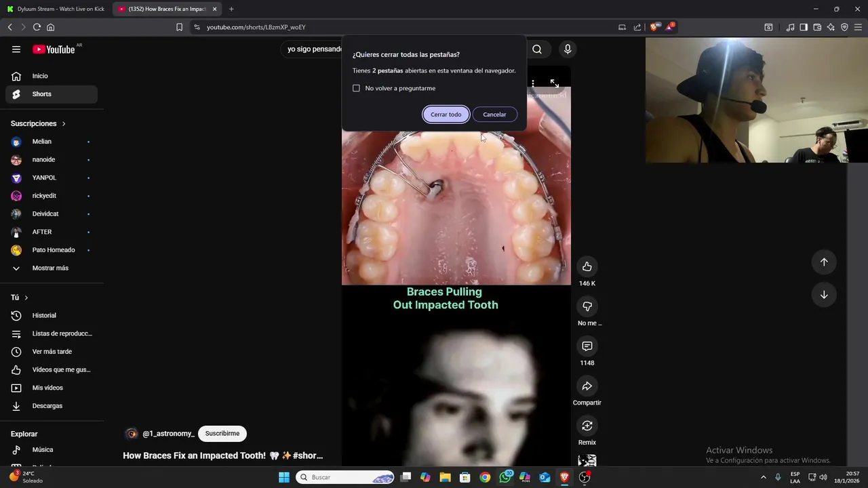Toggle fullscreen on the short
Viewport: 868px width, 488px height.
click(x=555, y=83)
